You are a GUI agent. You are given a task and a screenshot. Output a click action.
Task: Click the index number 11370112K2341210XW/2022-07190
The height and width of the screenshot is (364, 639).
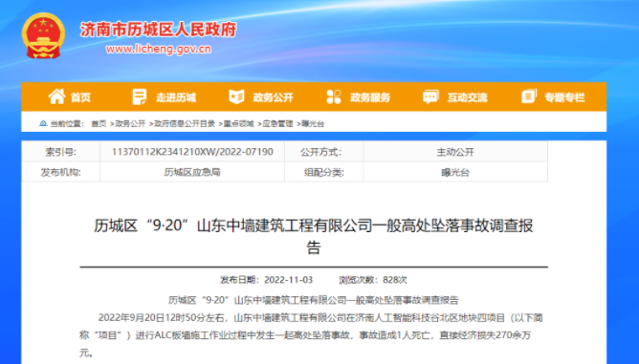point(192,152)
